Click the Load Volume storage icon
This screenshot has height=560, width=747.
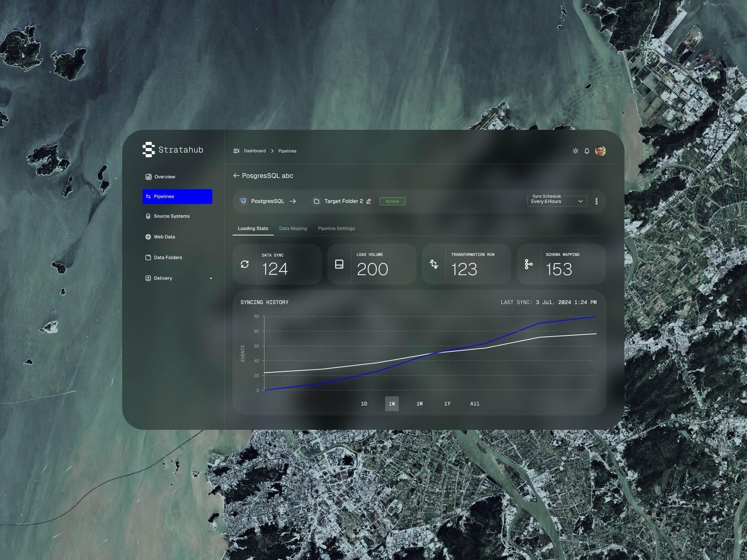coord(339,264)
